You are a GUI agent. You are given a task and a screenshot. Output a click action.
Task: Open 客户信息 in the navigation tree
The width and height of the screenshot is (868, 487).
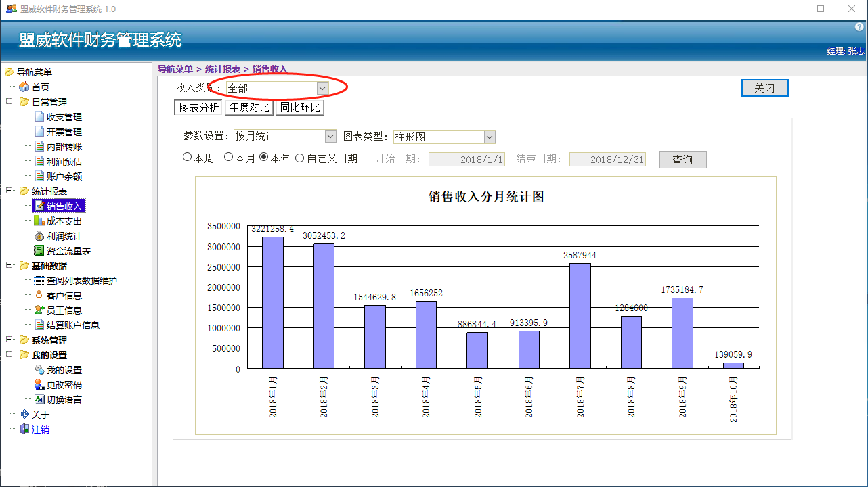(x=64, y=296)
